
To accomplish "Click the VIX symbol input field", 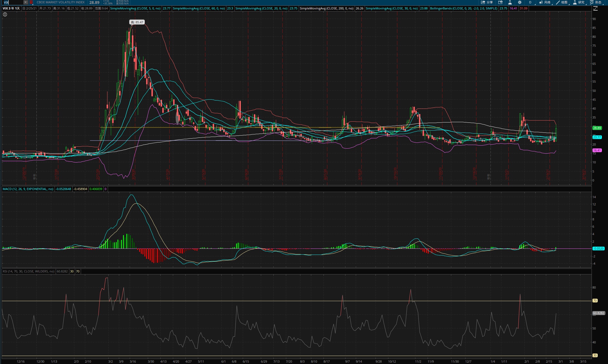I will (13, 3).
